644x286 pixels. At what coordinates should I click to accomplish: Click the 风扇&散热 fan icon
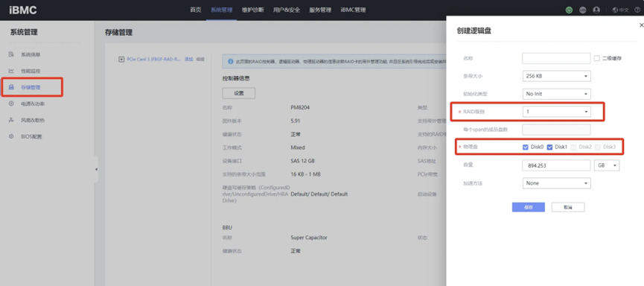click(11, 120)
